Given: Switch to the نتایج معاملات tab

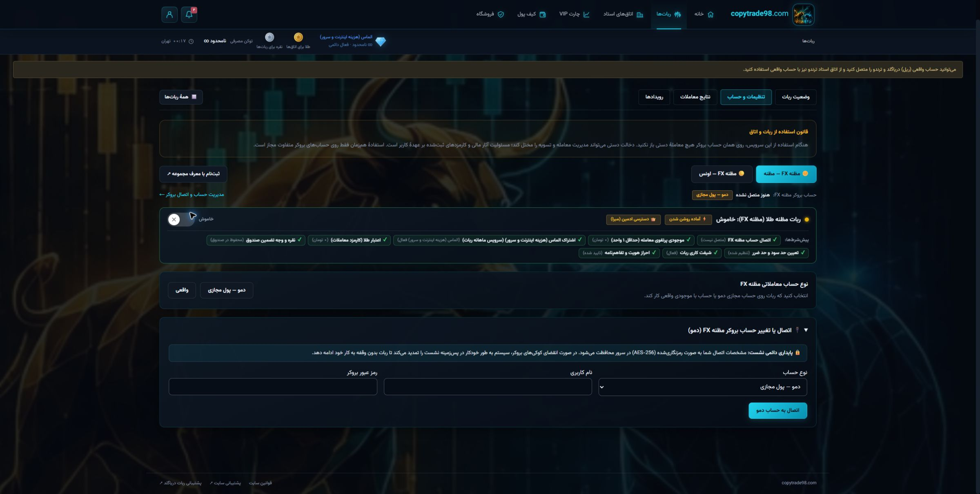Looking at the screenshot, I should [695, 97].
